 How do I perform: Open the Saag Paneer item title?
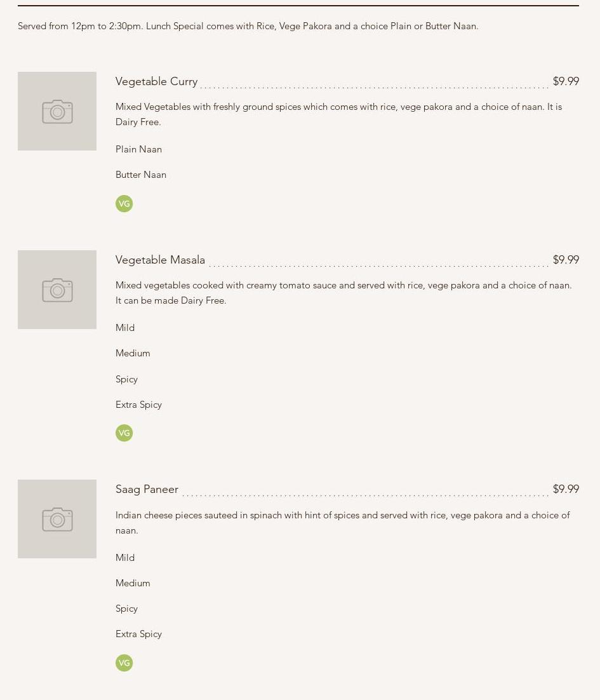pyautogui.click(x=147, y=489)
